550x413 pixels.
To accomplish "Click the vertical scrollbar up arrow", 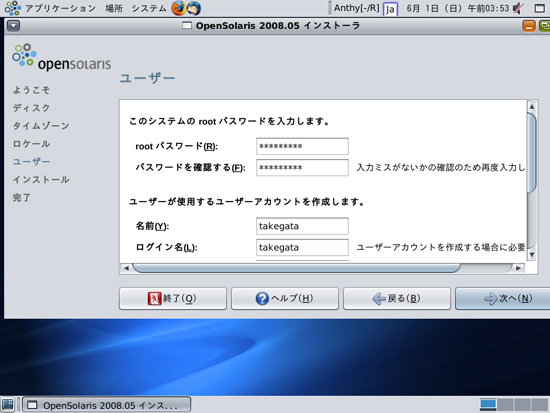I will [x=532, y=106].
